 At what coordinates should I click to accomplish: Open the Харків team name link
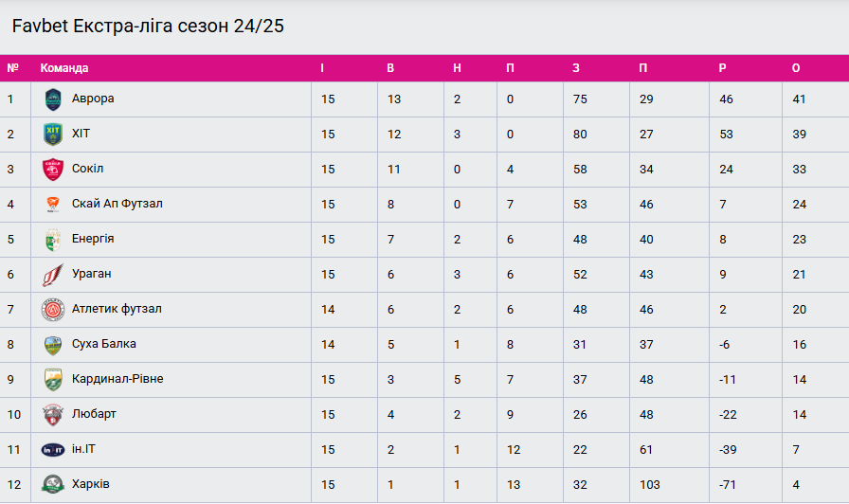pos(91,484)
